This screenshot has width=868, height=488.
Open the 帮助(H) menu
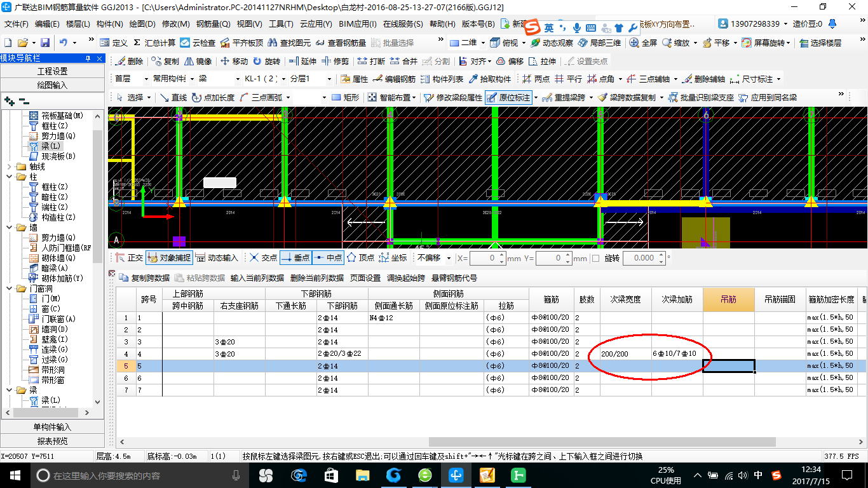click(x=442, y=24)
